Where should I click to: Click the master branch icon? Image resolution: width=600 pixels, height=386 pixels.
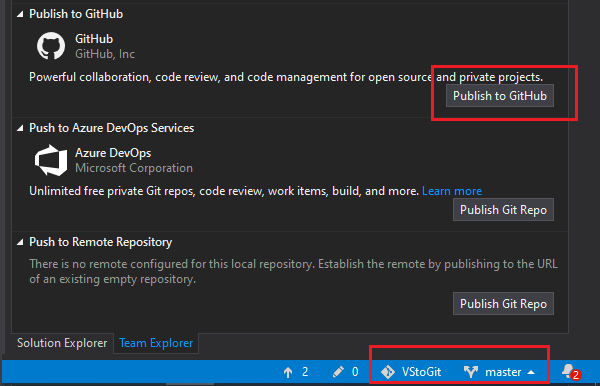coord(471,372)
